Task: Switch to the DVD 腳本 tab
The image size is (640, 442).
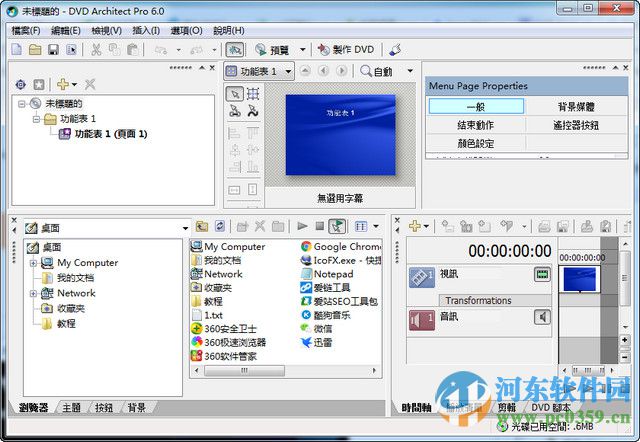Action: (x=551, y=407)
